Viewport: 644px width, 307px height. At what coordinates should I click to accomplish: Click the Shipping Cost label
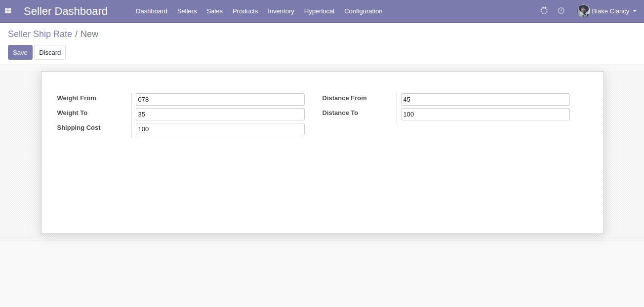(x=79, y=127)
